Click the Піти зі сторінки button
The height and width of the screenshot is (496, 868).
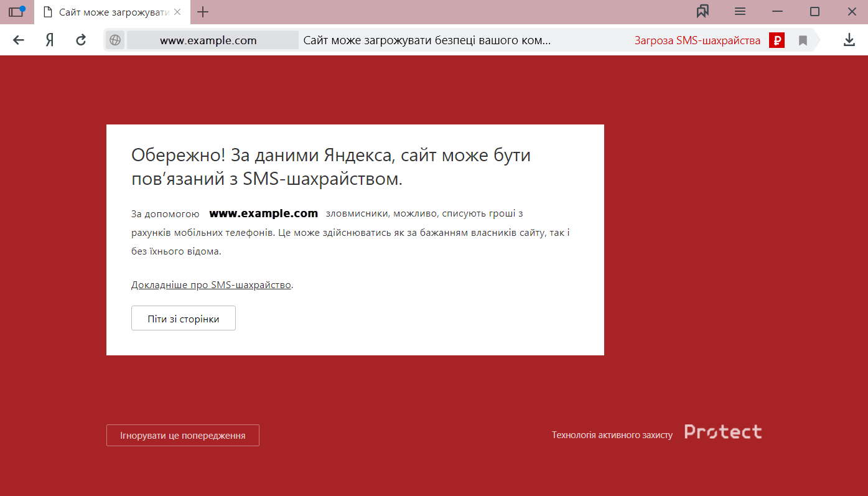tap(184, 318)
